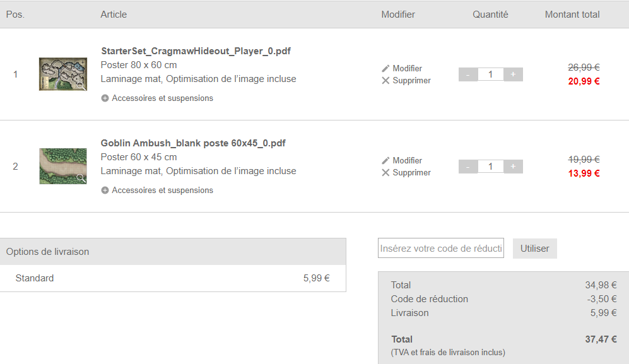
Task: Select the Standard delivery option
Action: click(x=35, y=278)
